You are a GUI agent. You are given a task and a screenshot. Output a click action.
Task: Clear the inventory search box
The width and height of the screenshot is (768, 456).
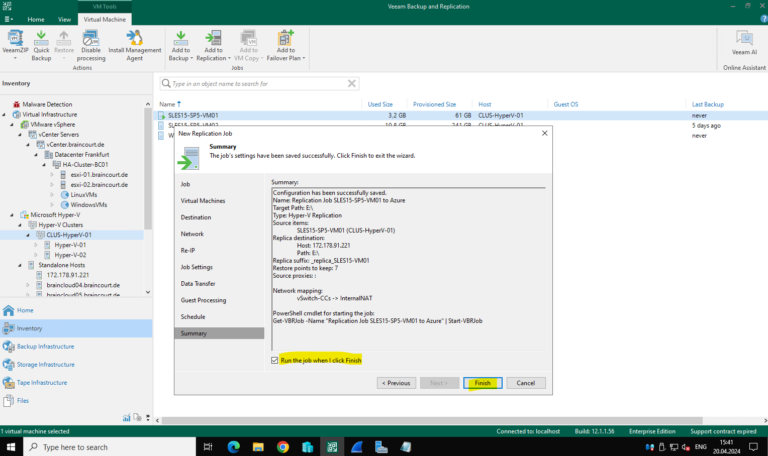pos(352,84)
